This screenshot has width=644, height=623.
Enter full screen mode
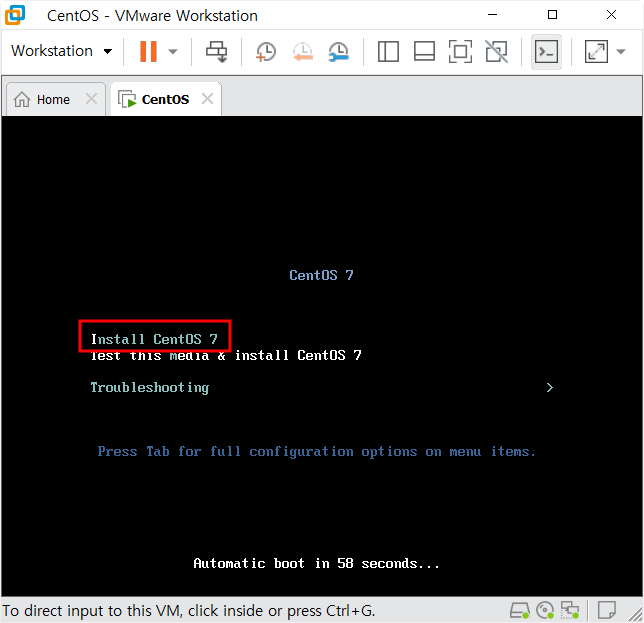[x=460, y=51]
